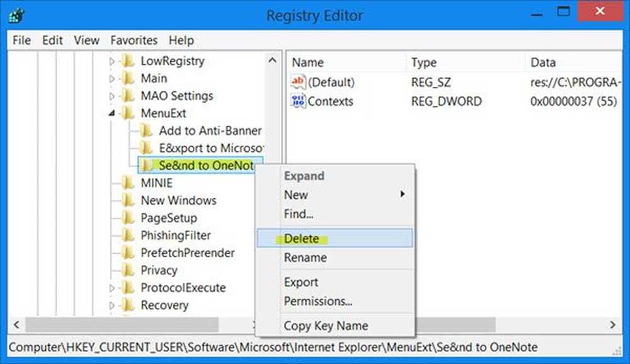The image size is (630, 364).
Task: Collapse the MenuExt key
Action: pos(112,114)
